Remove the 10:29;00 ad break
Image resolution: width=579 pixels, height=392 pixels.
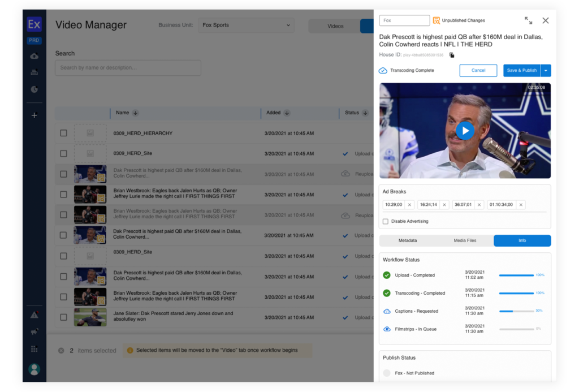point(409,205)
